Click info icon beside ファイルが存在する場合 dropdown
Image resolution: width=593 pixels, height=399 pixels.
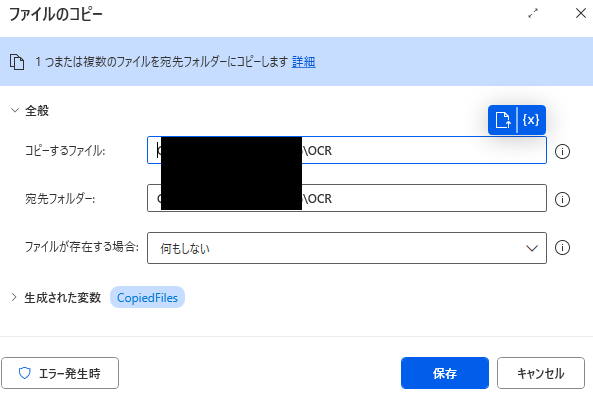(562, 248)
